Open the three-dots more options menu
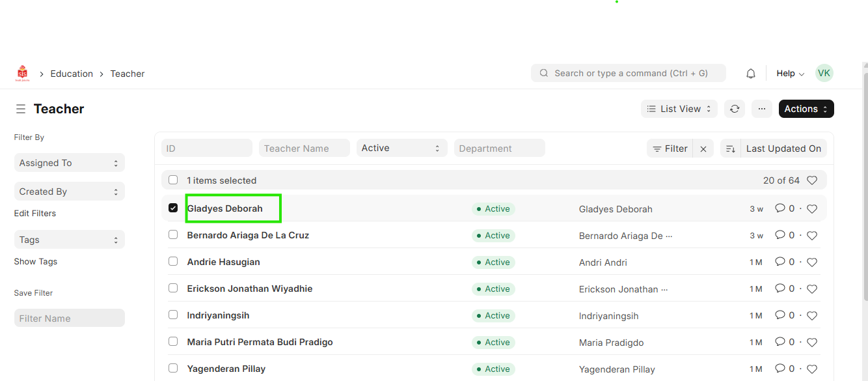This screenshot has width=868, height=381. 761,109
